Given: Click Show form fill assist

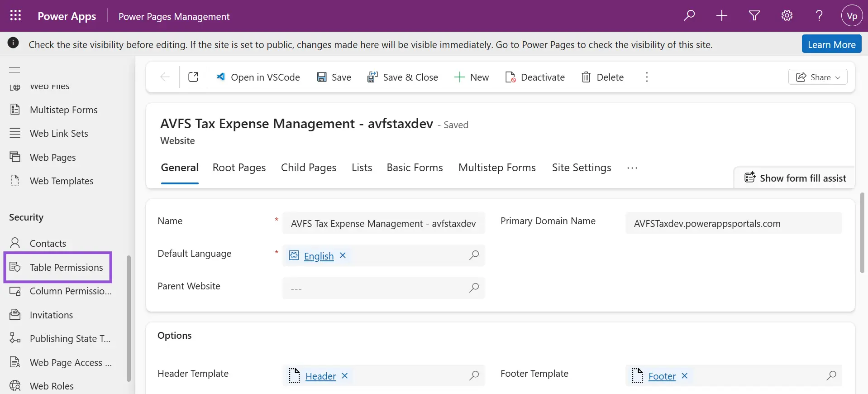Looking at the screenshot, I should (x=795, y=178).
